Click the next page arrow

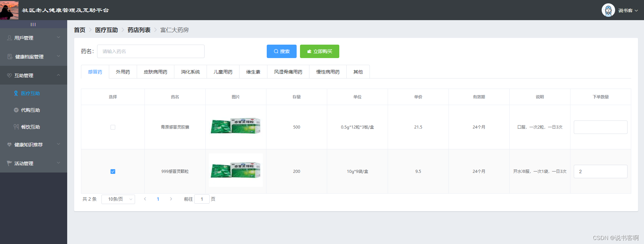pyautogui.click(x=171, y=199)
